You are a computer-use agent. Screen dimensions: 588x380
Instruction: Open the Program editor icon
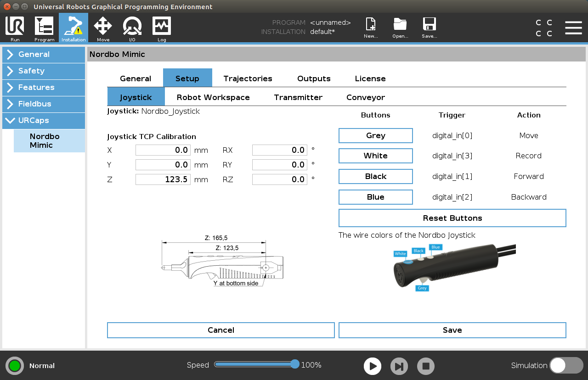tap(44, 28)
